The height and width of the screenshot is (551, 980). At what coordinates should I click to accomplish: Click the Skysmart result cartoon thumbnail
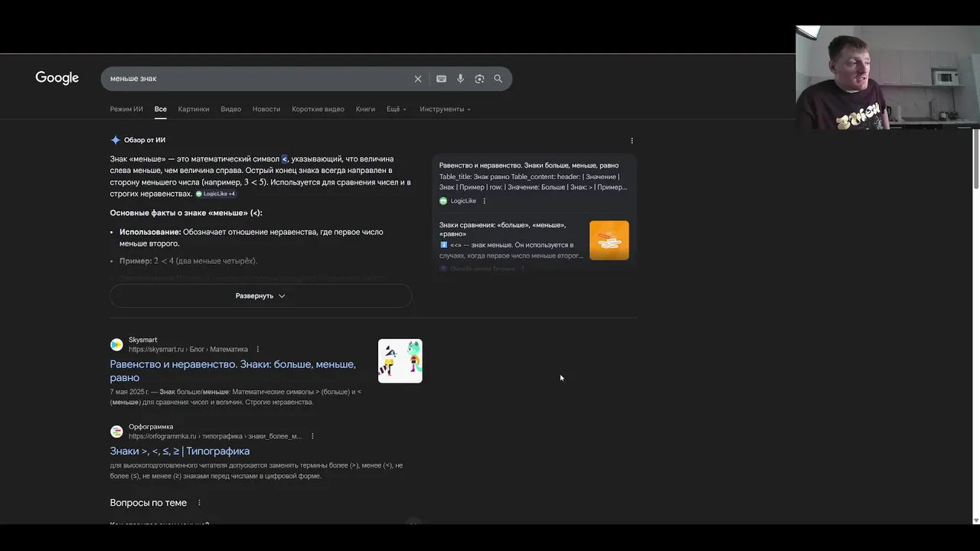pyautogui.click(x=400, y=361)
